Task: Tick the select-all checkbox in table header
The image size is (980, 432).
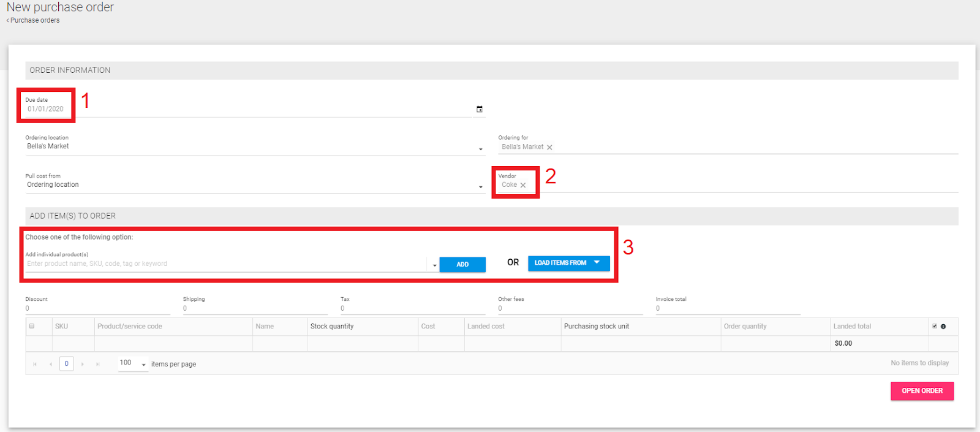Action: point(32,326)
